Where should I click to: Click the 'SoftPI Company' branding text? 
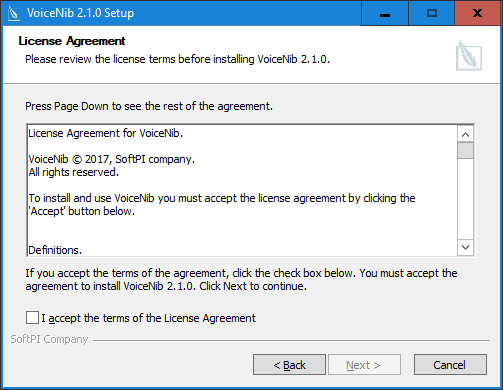tap(49, 339)
